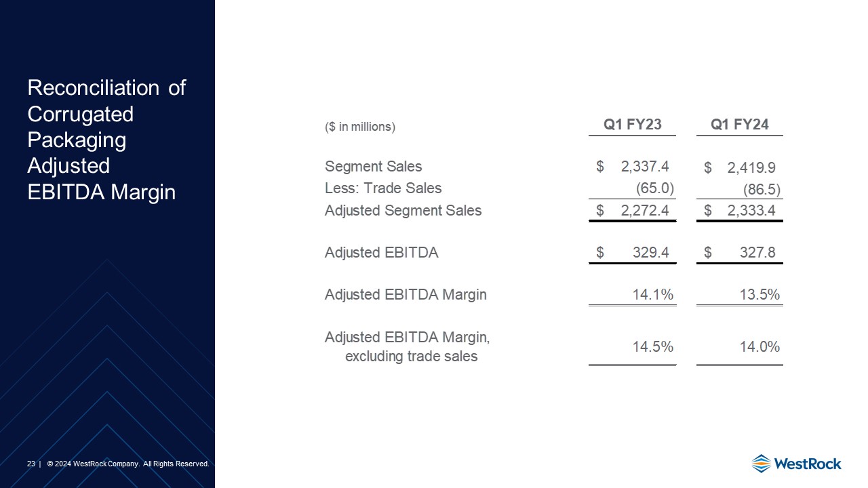Viewport: 868px width, 488px height.
Task: Click the 2,337.4 Segment Sales value
Action: point(644,167)
